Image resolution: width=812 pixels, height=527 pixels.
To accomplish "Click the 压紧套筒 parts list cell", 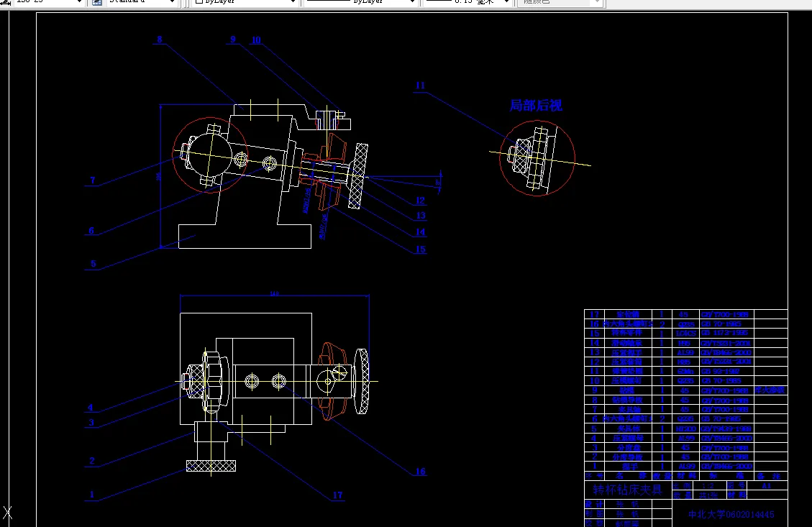I will click(628, 362).
